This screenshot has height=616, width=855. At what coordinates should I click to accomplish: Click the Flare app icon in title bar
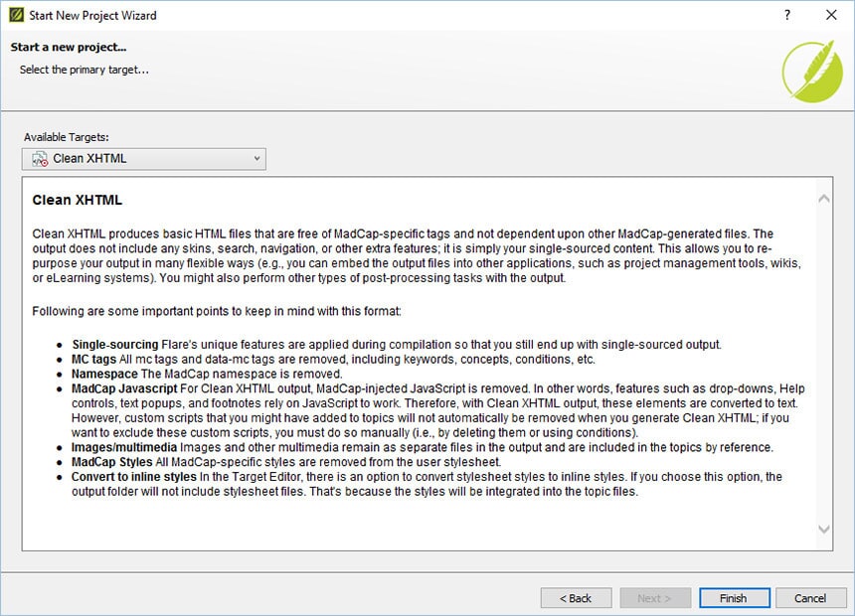click(x=16, y=15)
